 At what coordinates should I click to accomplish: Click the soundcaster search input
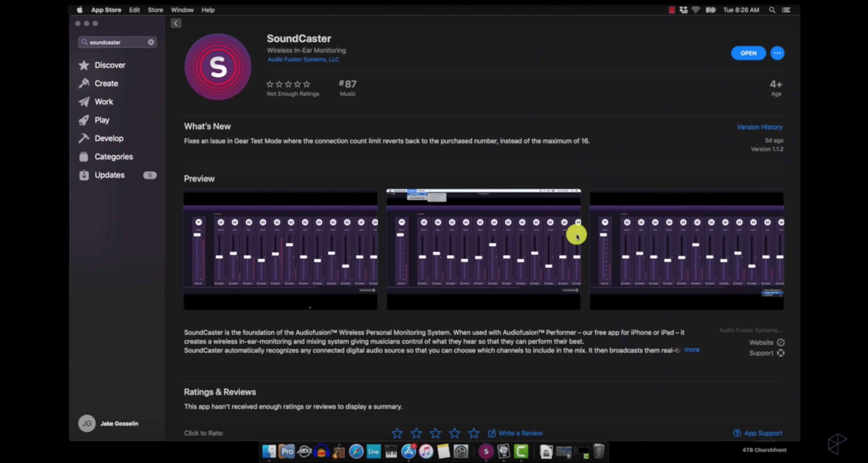coord(117,42)
